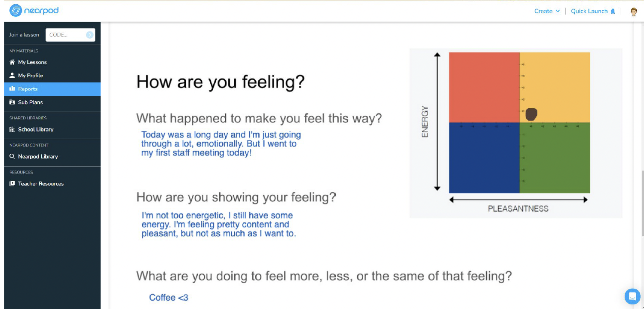Viewport: 644px width, 310px height.
Task: Click the Nearpod logo
Action: (34, 10)
